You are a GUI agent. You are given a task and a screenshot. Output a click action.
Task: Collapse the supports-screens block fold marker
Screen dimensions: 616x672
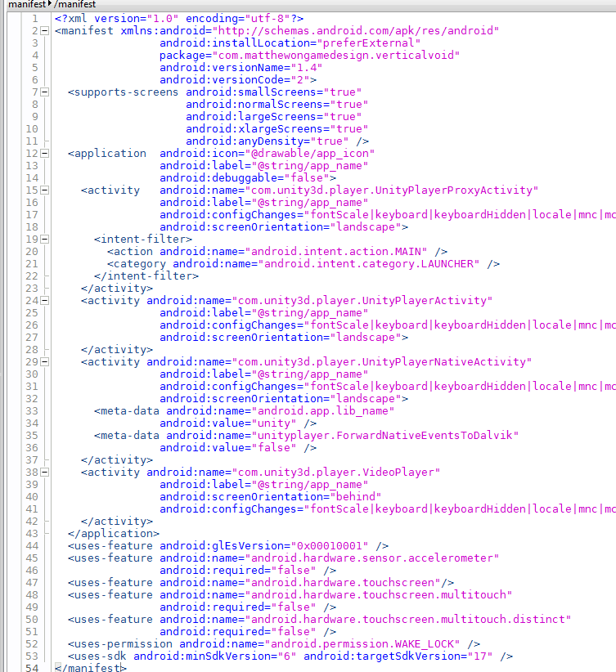[45, 92]
